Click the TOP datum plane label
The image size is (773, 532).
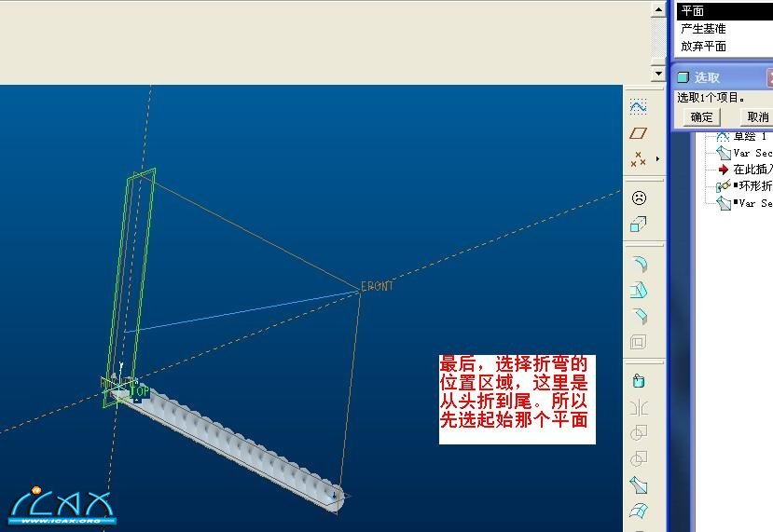(140, 391)
